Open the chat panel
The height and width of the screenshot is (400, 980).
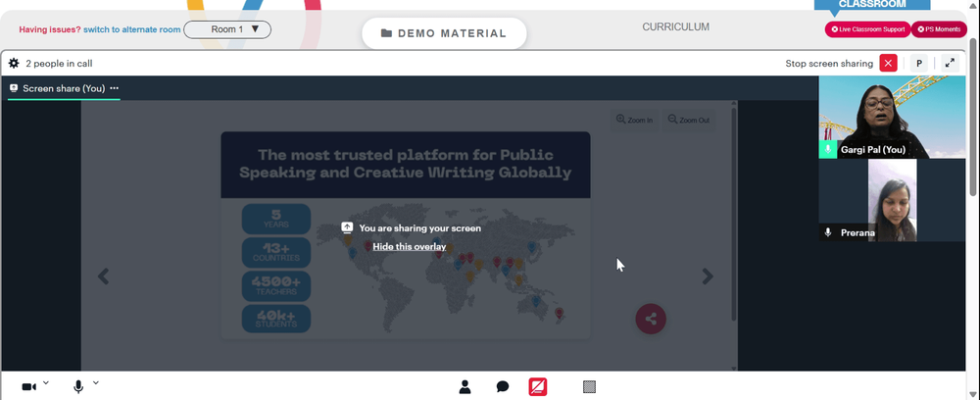tap(503, 387)
